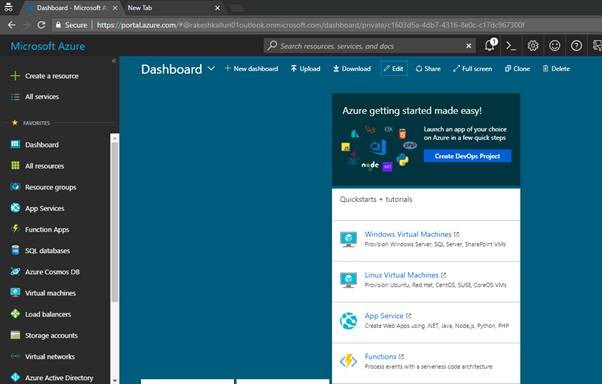Viewport: 602px width, 384px height.
Task: Open the help question mark icon
Action: pyautogui.click(x=576, y=46)
